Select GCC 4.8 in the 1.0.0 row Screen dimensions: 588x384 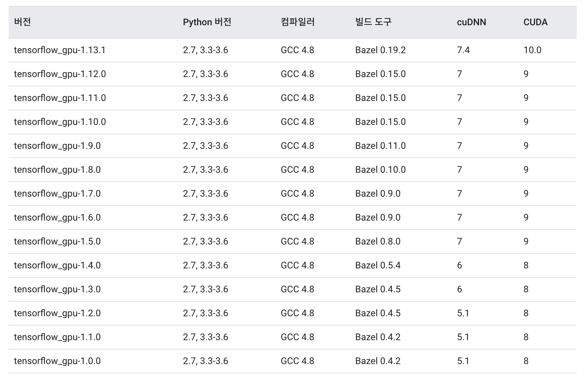click(297, 361)
